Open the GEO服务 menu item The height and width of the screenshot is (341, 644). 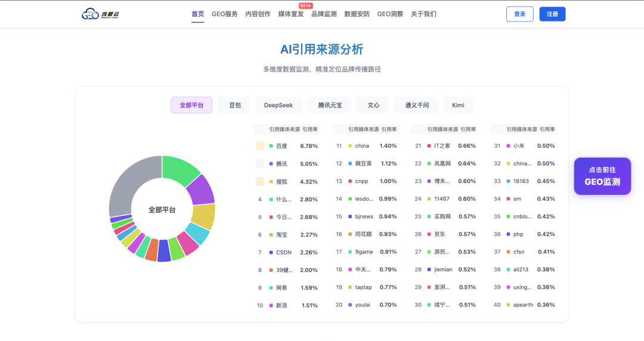click(225, 14)
